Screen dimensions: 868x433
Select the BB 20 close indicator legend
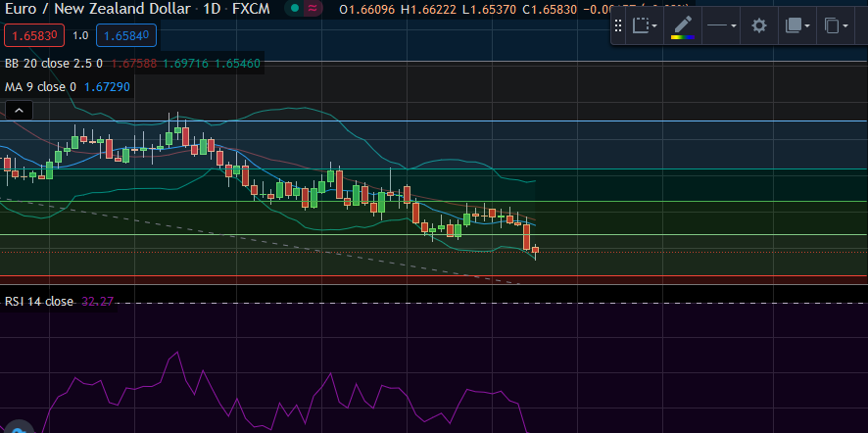[54, 64]
